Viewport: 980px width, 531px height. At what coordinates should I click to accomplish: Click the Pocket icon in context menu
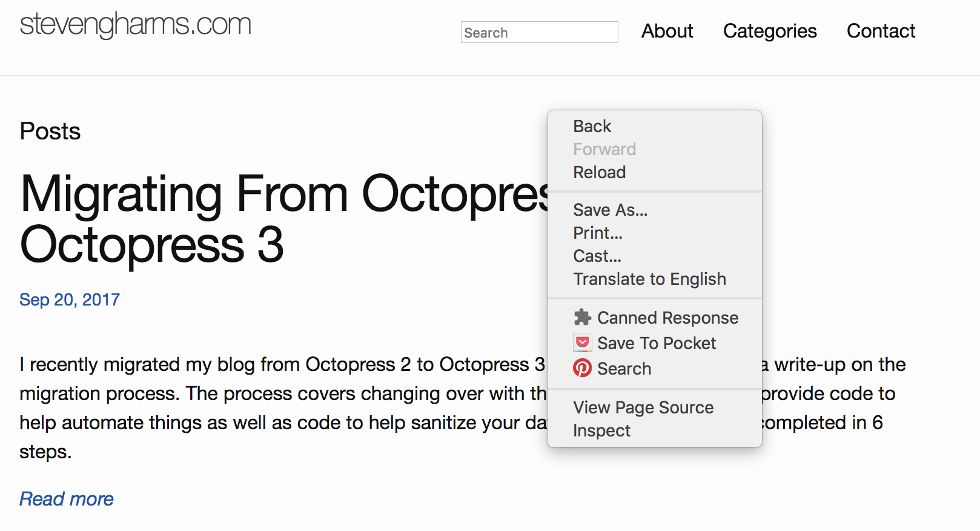click(582, 343)
